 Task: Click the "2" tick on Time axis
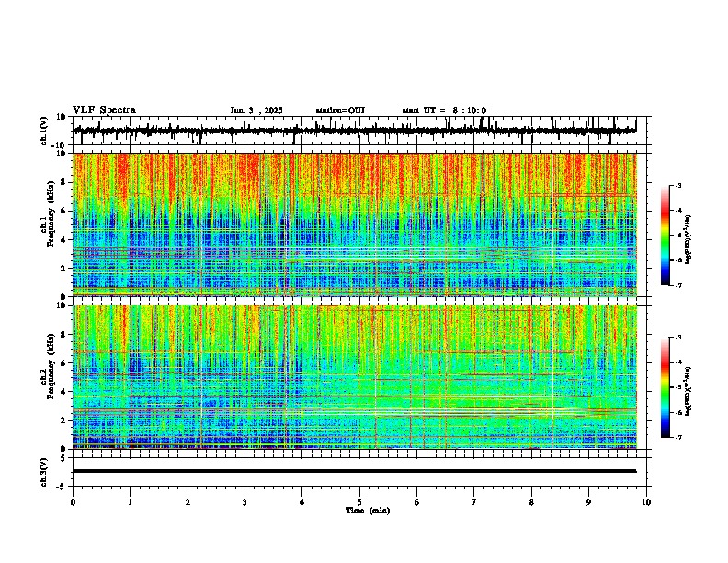(x=188, y=502)
